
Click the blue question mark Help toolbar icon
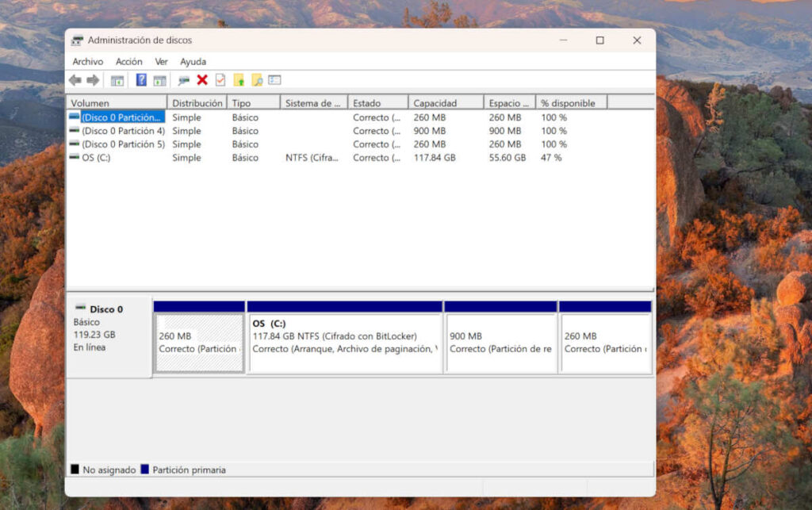tap(141, 80)
